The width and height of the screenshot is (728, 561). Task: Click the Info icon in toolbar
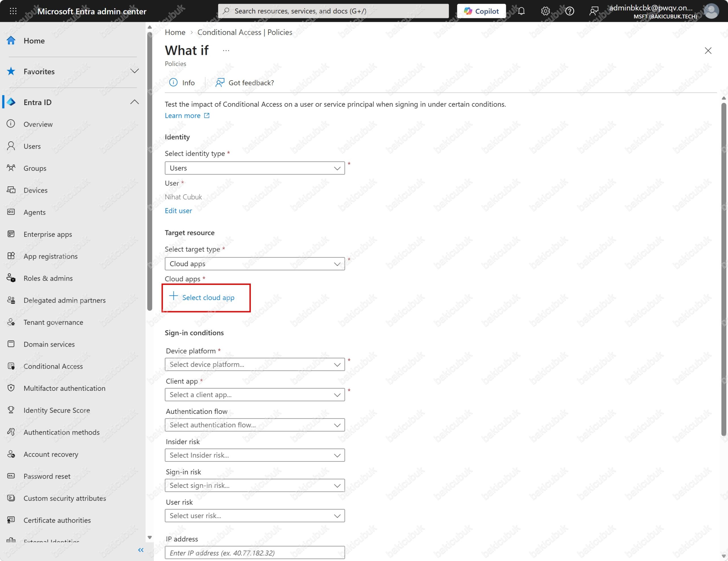point(173,82)
